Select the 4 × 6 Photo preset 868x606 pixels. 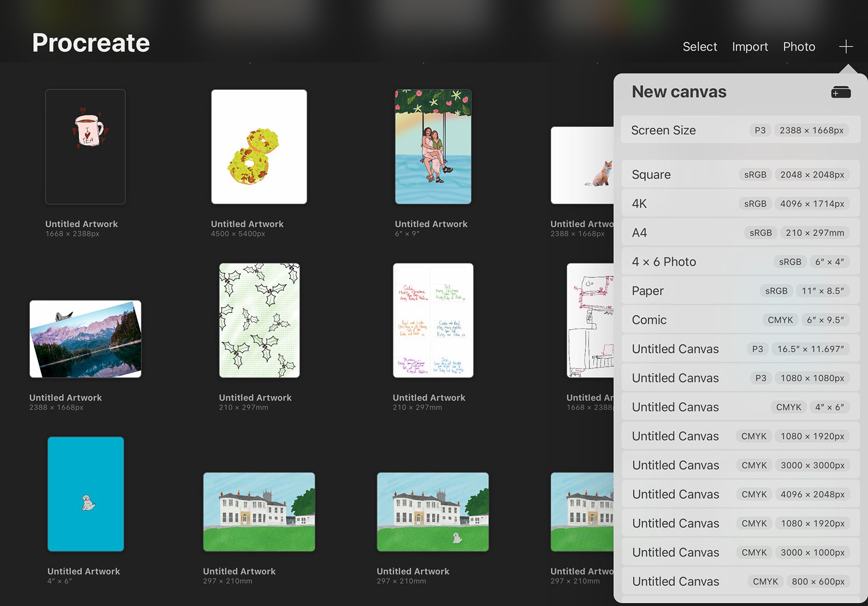pos(740,262)
